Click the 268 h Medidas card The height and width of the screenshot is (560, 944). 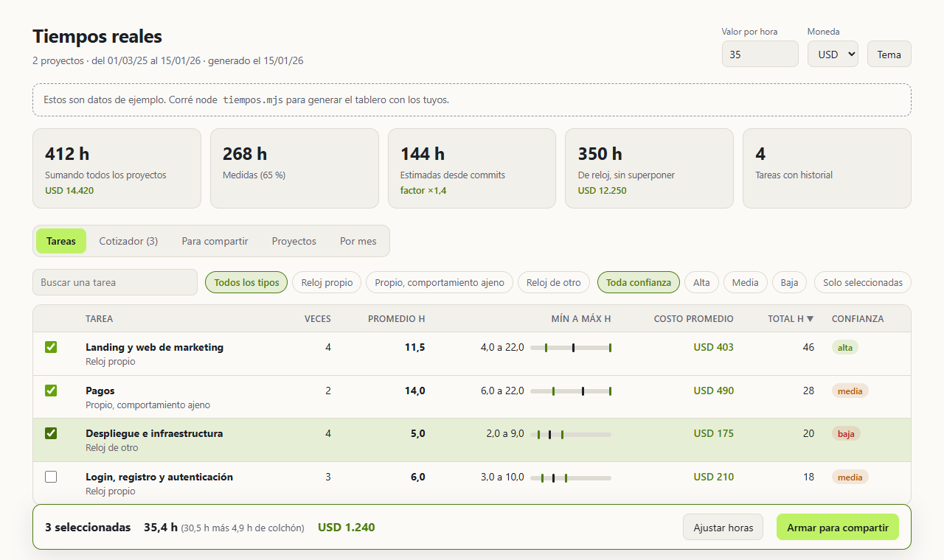294,169
